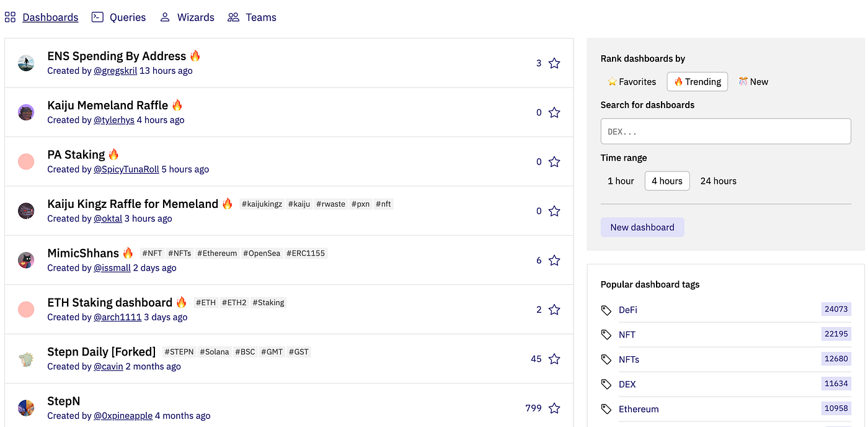Screen dimensions: 868x427
Task: Click the tag icon beside Ethereum
Action: [x=606, y=409]
